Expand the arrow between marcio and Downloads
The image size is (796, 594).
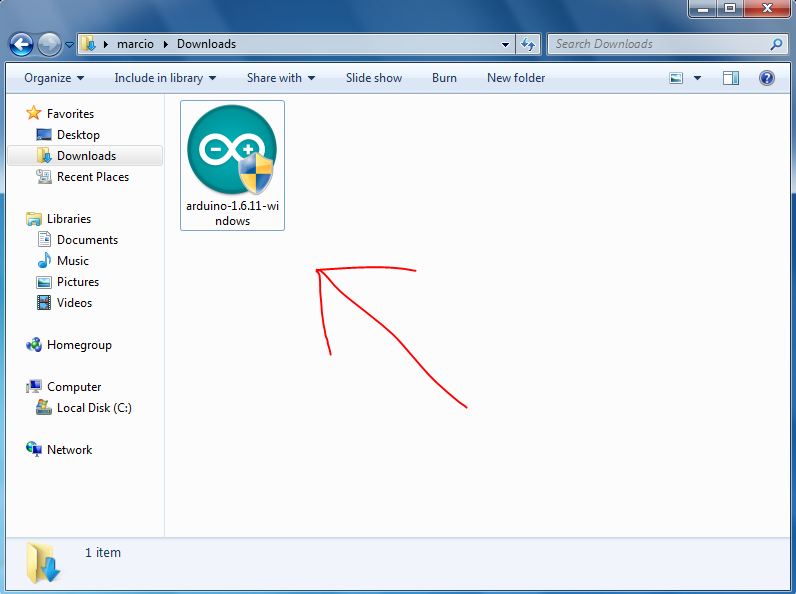click(x=165, y=44)
